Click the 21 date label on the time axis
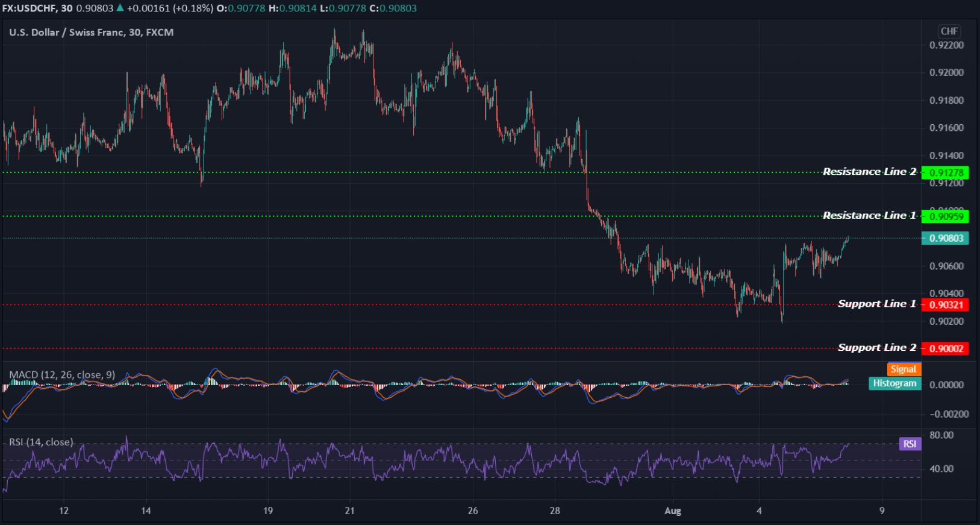Screen dimensions: 980x525 [x=350, y=511]
